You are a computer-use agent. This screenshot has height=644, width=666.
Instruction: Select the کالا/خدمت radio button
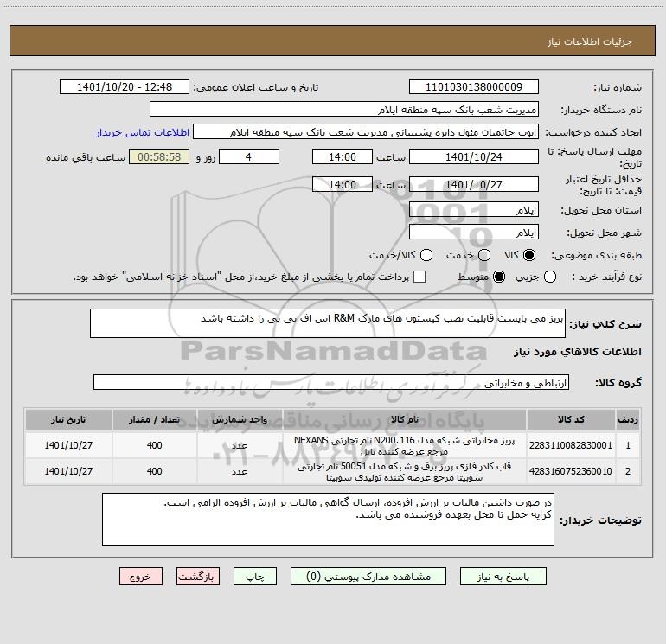[x=426, y=255]
